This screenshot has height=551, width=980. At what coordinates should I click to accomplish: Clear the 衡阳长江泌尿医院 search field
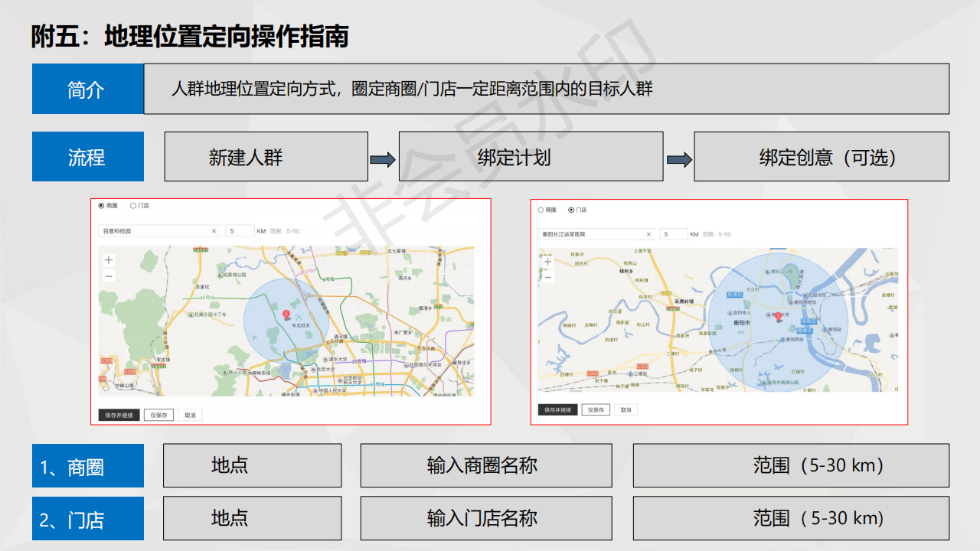pyautogui.click(x=648, y=234)
